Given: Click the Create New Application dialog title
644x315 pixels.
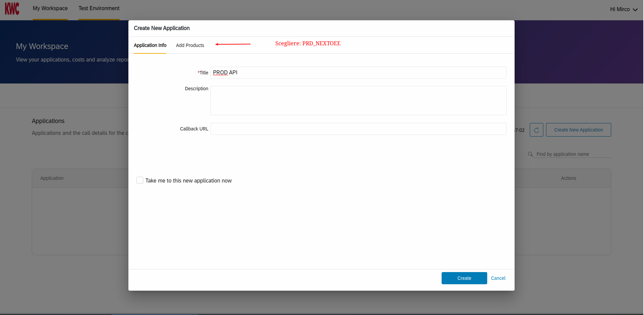Looking at the screenshot, I should (162, 28).
